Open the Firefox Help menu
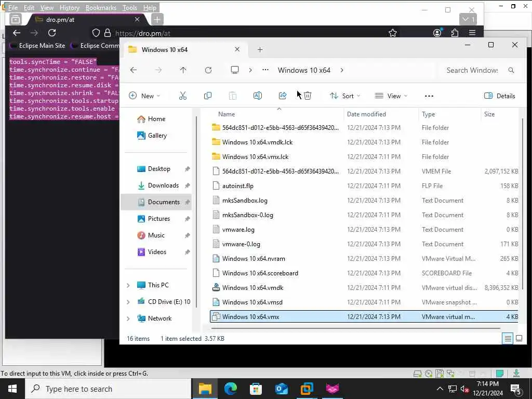The height and width of the screenshot is (399, 532). coord(150,7)
